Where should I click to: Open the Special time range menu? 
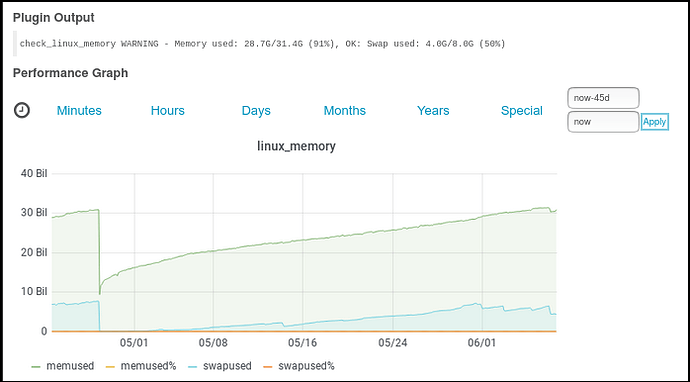pyautogui.click(x=522, y=110)
